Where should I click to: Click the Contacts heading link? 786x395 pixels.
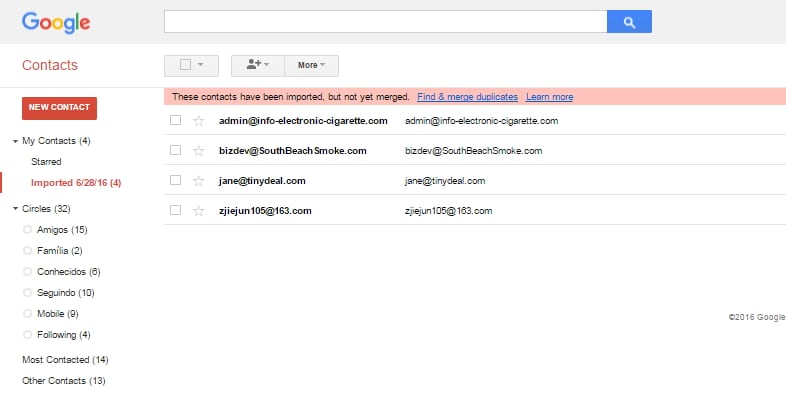(50, 65)
